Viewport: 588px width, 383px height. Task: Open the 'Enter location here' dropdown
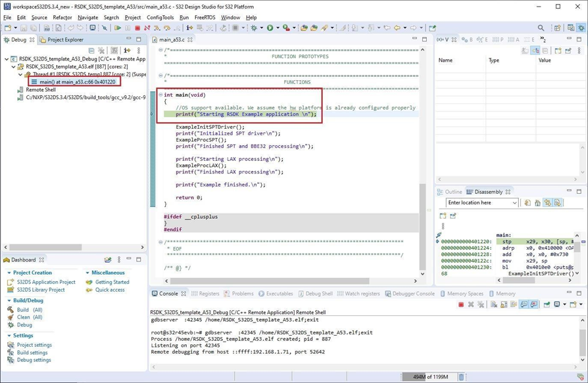514,203
